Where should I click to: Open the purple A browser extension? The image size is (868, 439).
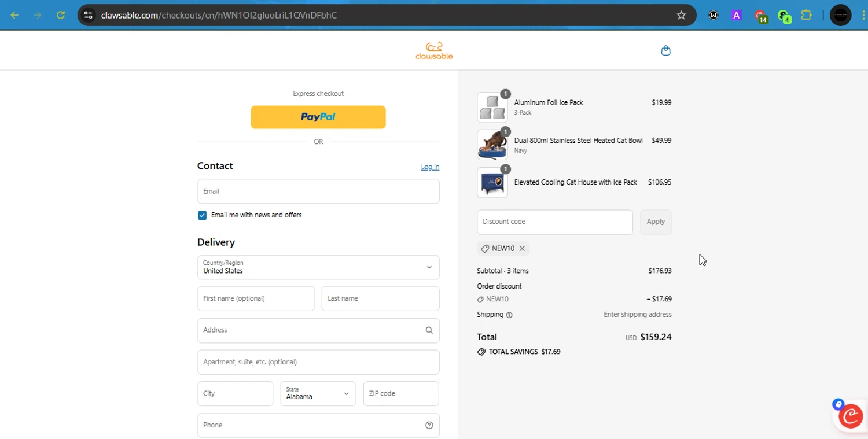point(736,15)
